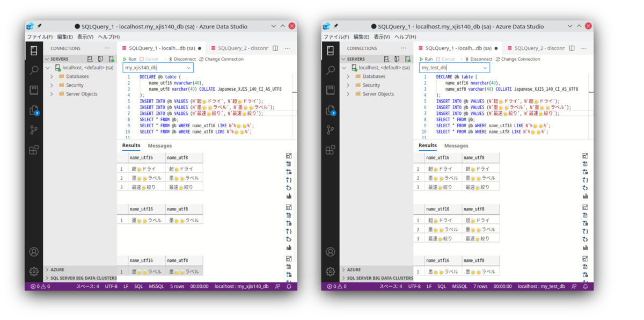Open Extensions view in left window
The height and width of the screenshot is (320, 644).
coord(34,150)
